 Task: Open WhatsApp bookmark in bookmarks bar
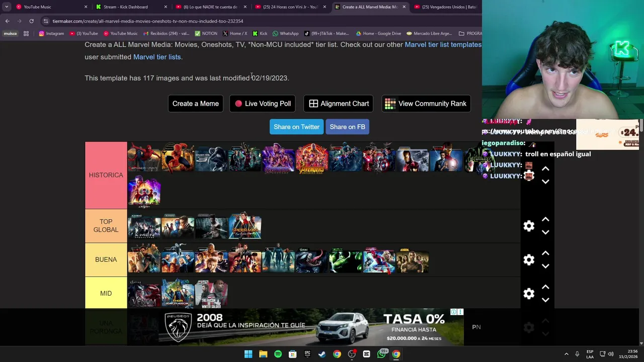tap(285, 34)
